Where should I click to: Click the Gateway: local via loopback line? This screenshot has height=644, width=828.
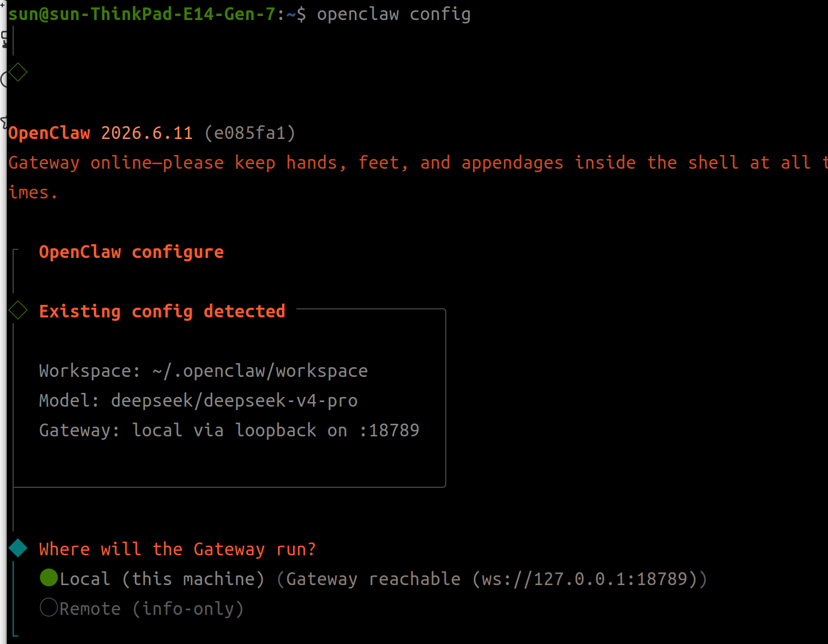tap(229, 430)
